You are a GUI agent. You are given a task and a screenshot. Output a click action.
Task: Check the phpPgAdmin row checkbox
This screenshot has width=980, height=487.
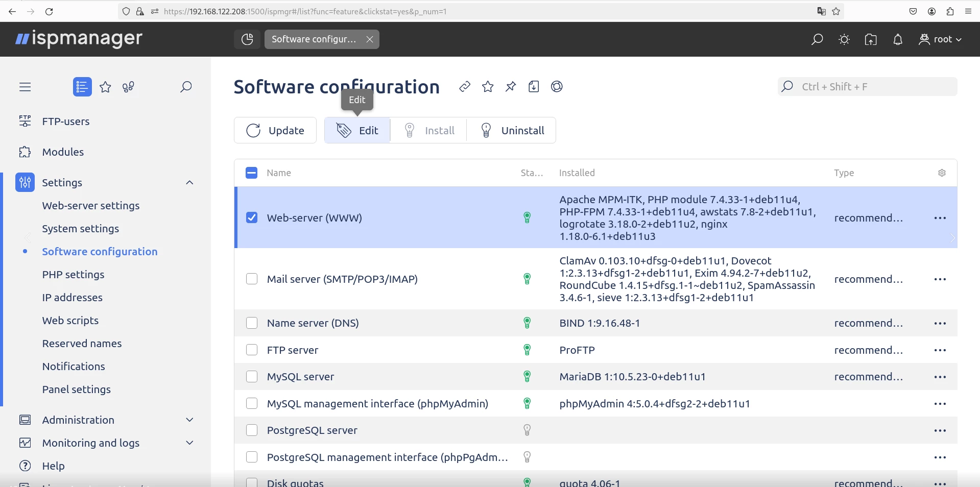click(x=252, y=457)
